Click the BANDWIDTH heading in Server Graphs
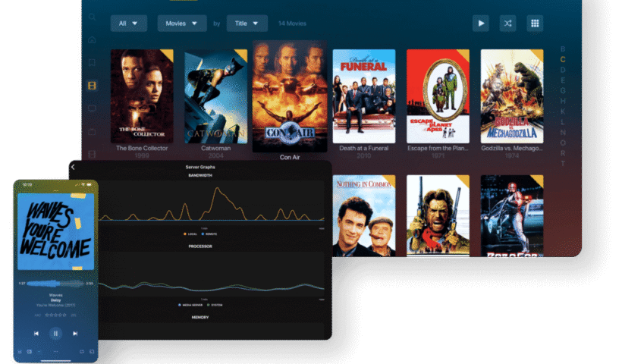622x364 pixels. (200, 175)
